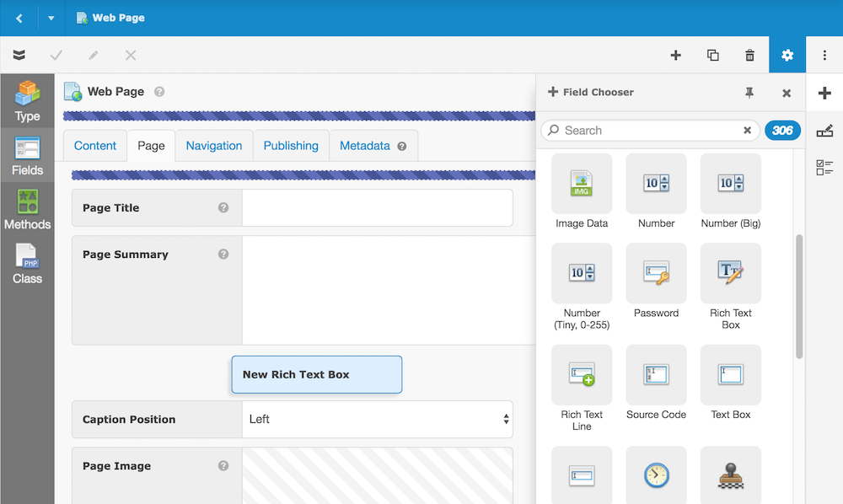Switch to the Publishing tab
Viewport: 843px width, 504px height.
[291, 146]
